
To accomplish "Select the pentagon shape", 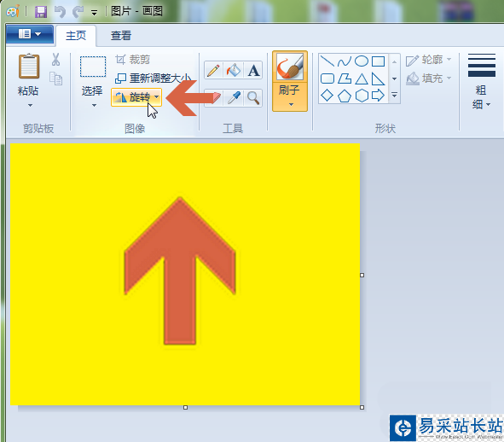I will click(345, 96).
